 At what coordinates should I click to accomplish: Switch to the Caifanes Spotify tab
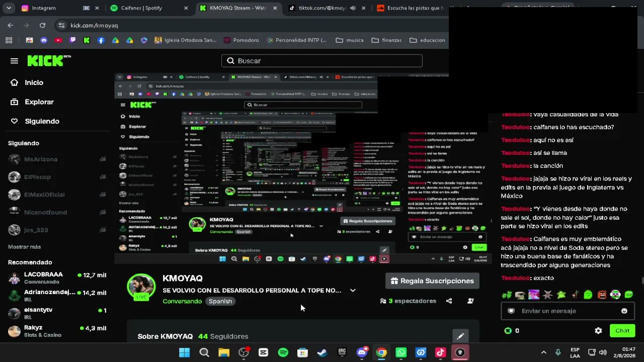coord(149,8)
